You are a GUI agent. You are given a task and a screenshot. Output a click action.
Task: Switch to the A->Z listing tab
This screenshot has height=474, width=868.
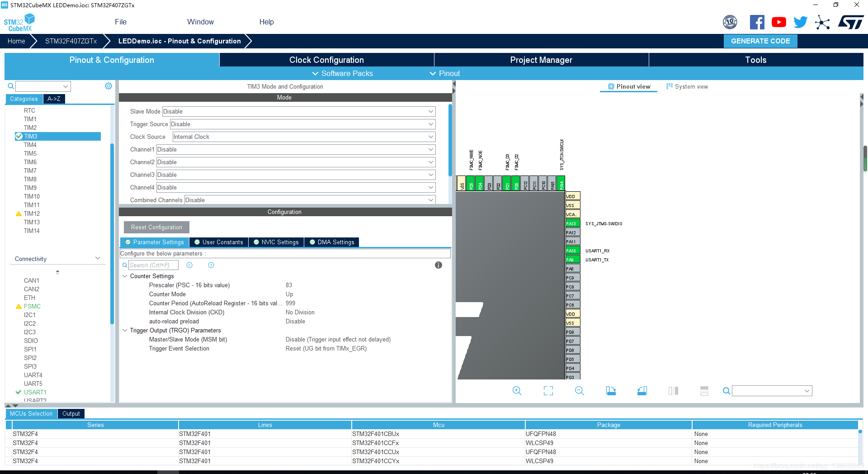tap(54, 99)
